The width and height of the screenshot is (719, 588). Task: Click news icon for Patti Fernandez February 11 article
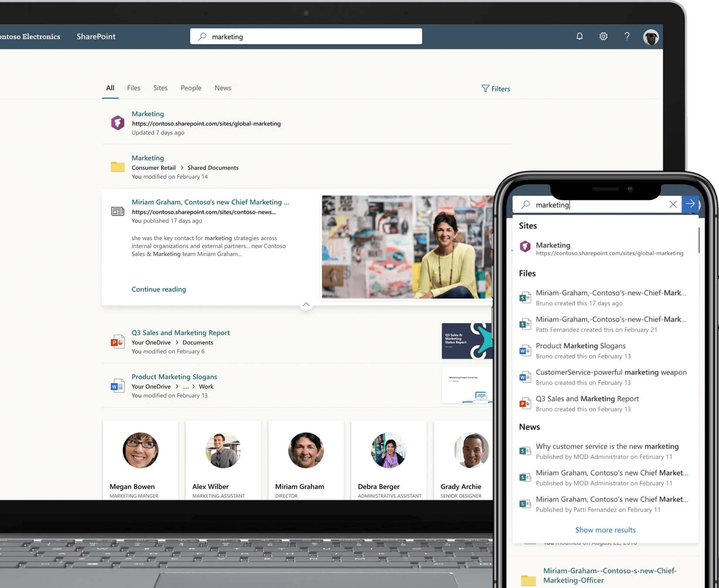(x=525, y=504)
